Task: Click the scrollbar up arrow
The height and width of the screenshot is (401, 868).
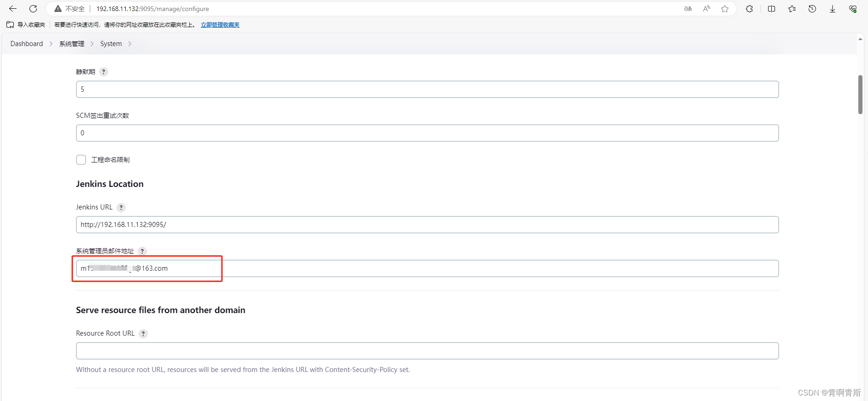Action: point(860,39)
